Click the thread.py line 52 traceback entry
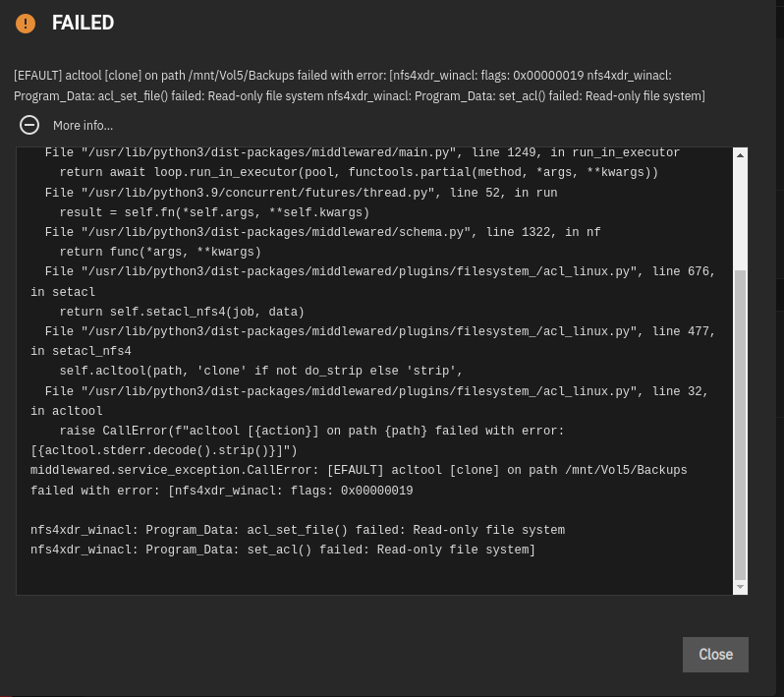 [301, 193]
